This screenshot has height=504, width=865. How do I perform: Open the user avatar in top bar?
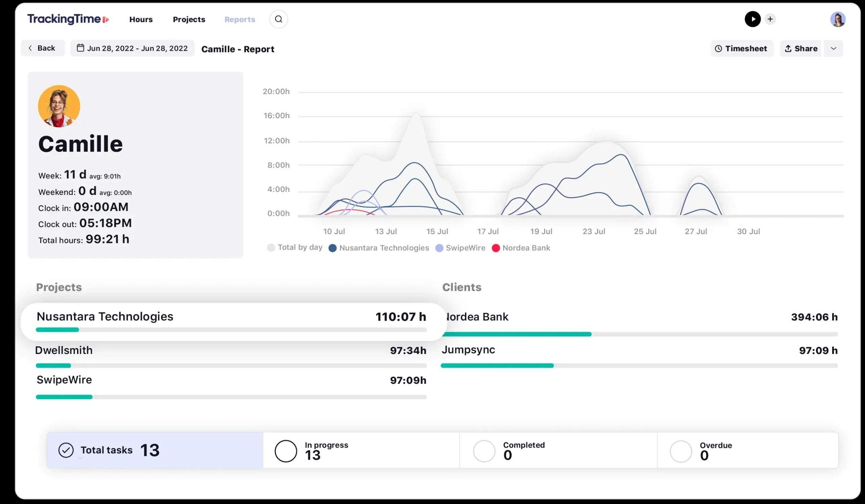tap(837, 19)
